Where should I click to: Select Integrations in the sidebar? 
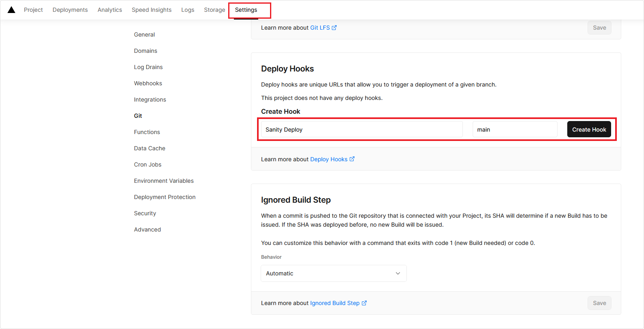(150, 100)
